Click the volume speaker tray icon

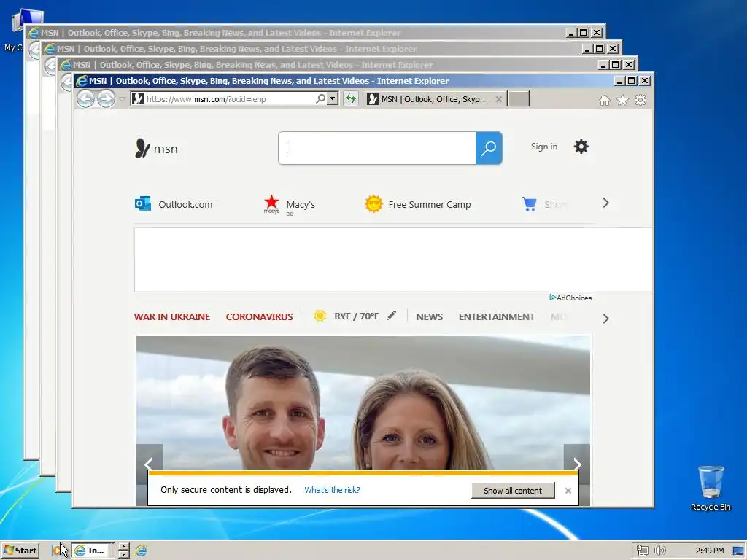659,551
